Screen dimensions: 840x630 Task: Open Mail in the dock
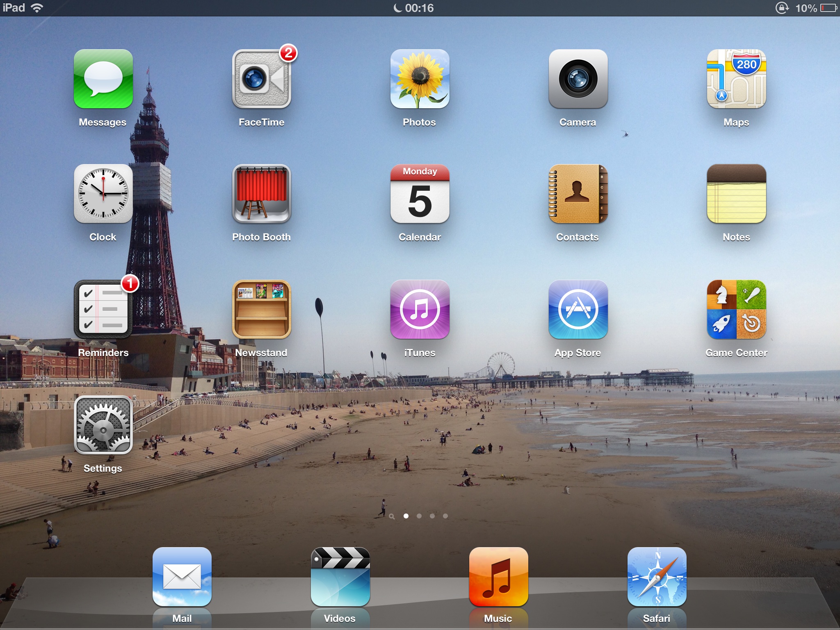[182, 577]
